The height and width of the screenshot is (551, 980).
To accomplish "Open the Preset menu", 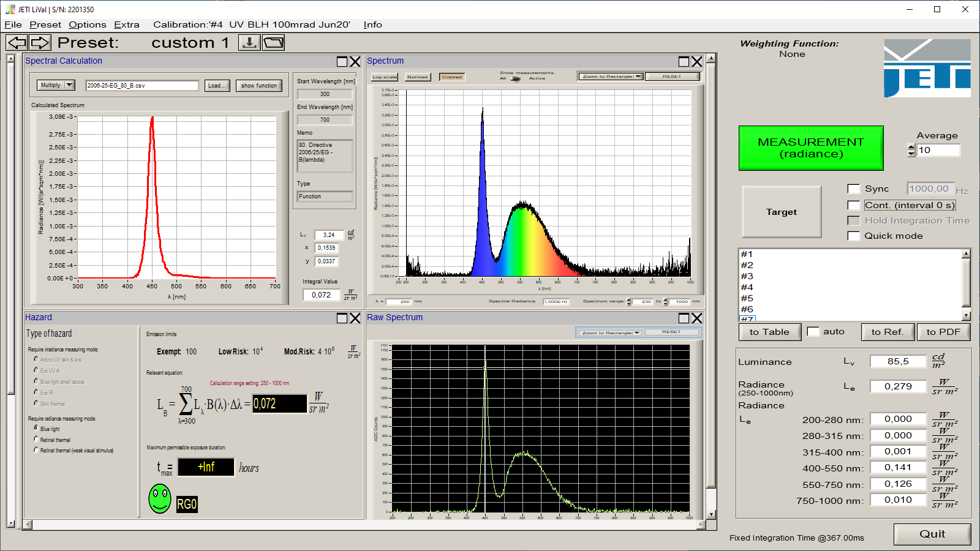I will tap(45, 24).
